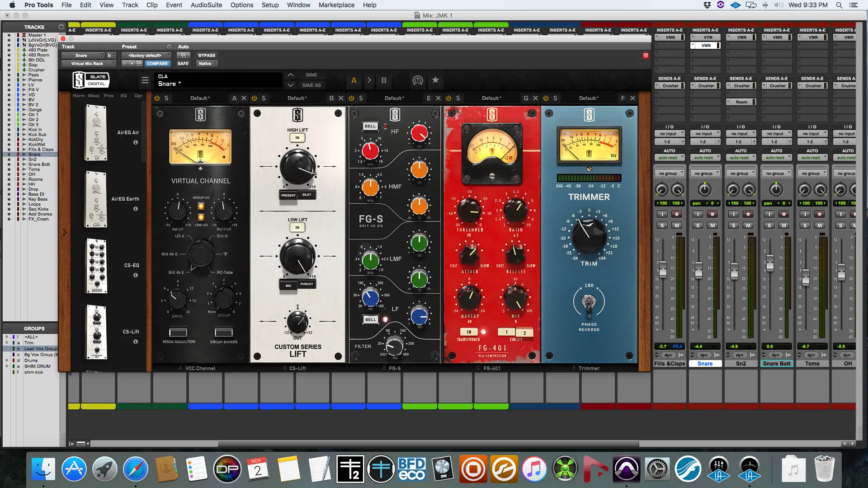The image size is (868, 488).
Task: Click the BYPASS button
Action: pos(207,56)
